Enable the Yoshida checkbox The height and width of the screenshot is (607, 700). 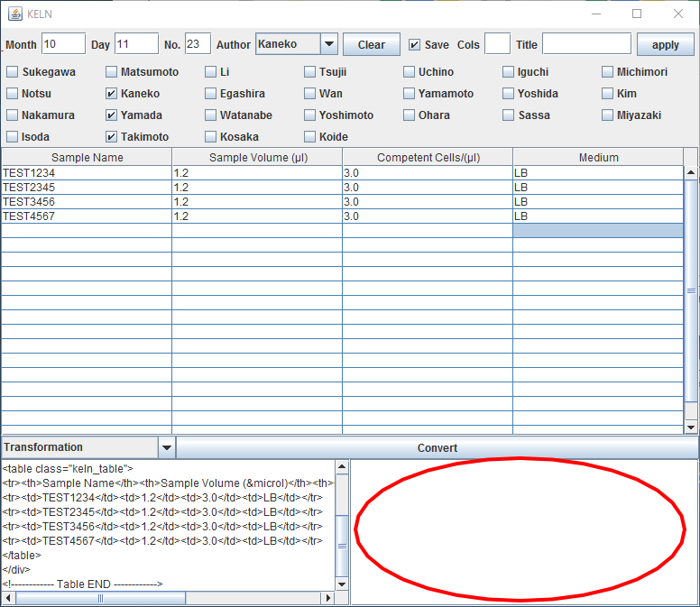508,93
